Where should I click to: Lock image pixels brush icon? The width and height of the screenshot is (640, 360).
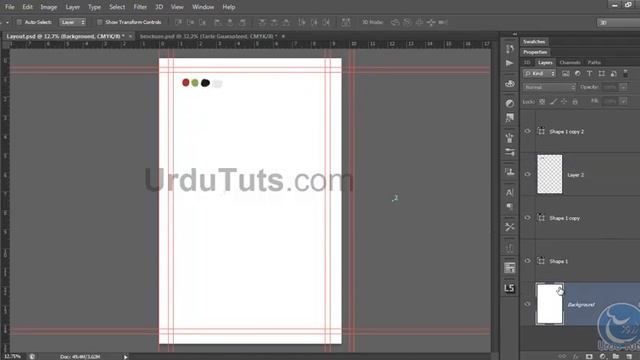click(553, 101)
